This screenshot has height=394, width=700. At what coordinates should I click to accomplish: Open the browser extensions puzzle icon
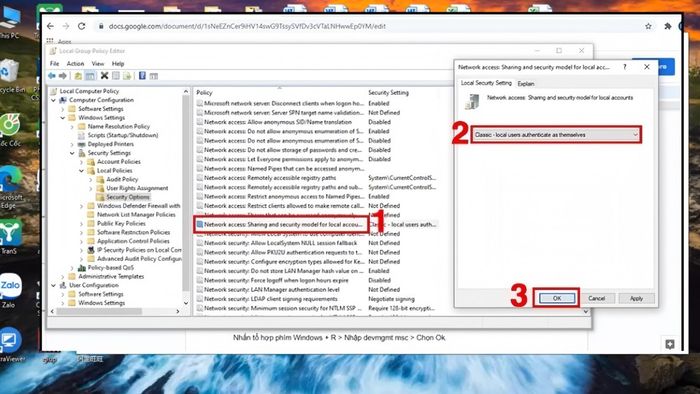[667, 26]
